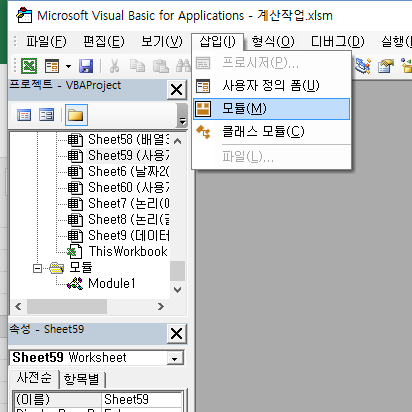Choose 클래스 모듈(C) from insert menu
412x412 pixels.
[x=271, y=132]
